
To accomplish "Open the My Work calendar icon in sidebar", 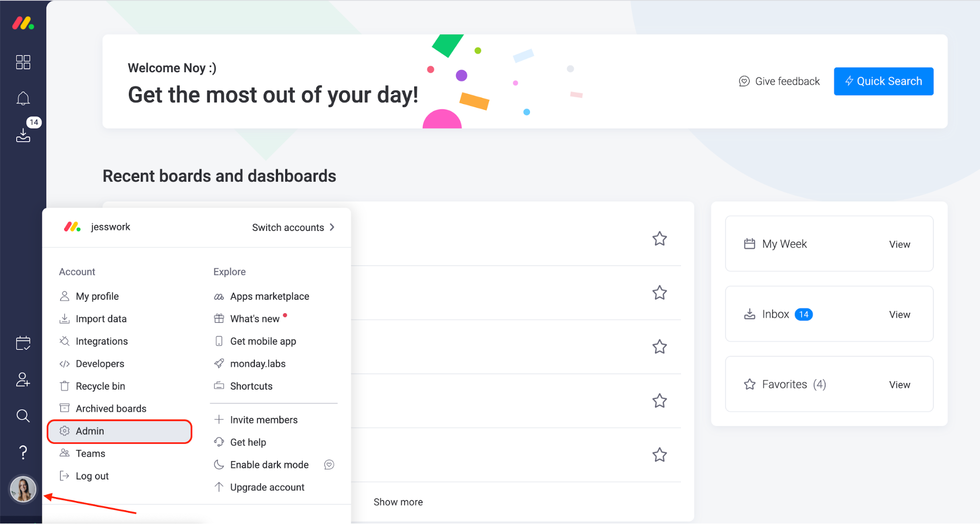I will [x=23, y=343].
